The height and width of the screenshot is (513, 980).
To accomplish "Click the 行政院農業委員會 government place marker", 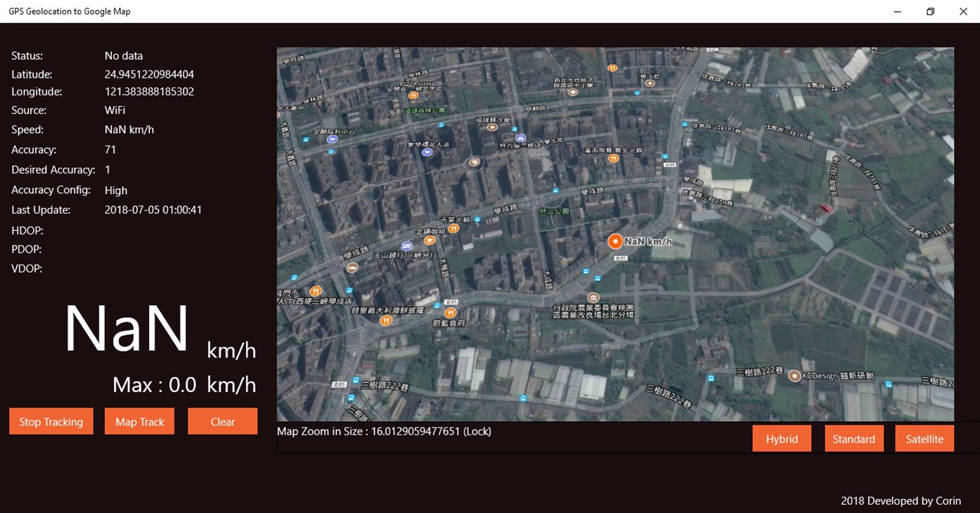I will 593,297.
